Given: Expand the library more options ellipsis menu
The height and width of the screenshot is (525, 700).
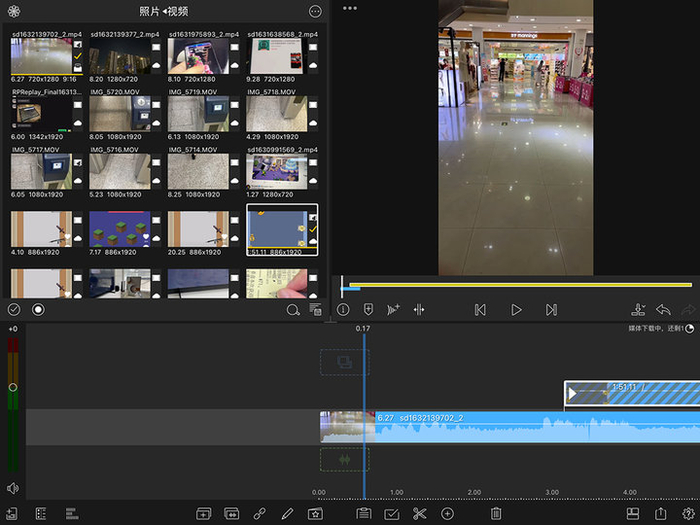Looking at the screenshot, I should (x=316, y=12).
